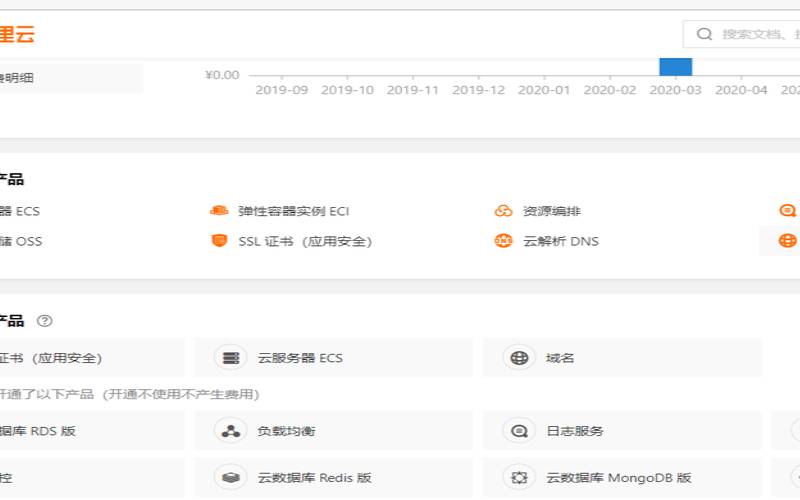Click the 负载均衡 nodes icon
Image resolution: width=800 pixels, height=500 pixels.
(x=231, y=431)
